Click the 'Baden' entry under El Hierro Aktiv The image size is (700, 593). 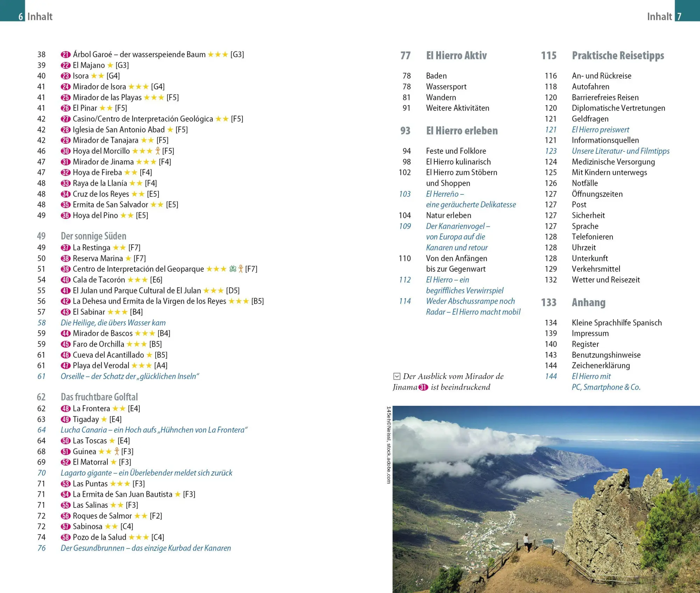click(436, 76)
